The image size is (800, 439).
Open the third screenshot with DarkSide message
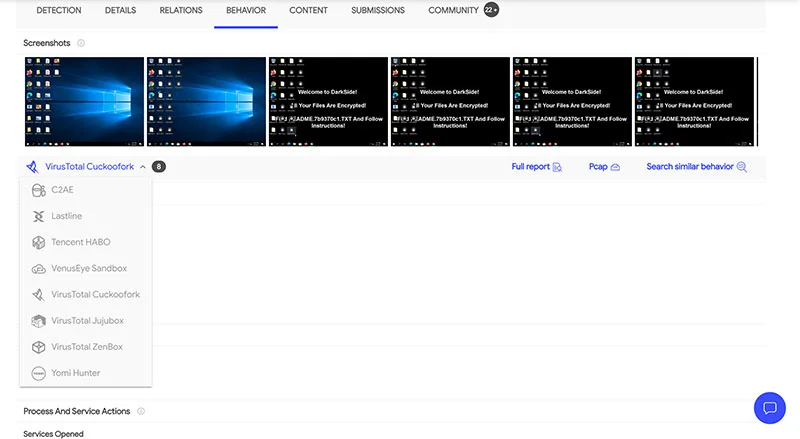pyautogui.click(x=328, y=102)
